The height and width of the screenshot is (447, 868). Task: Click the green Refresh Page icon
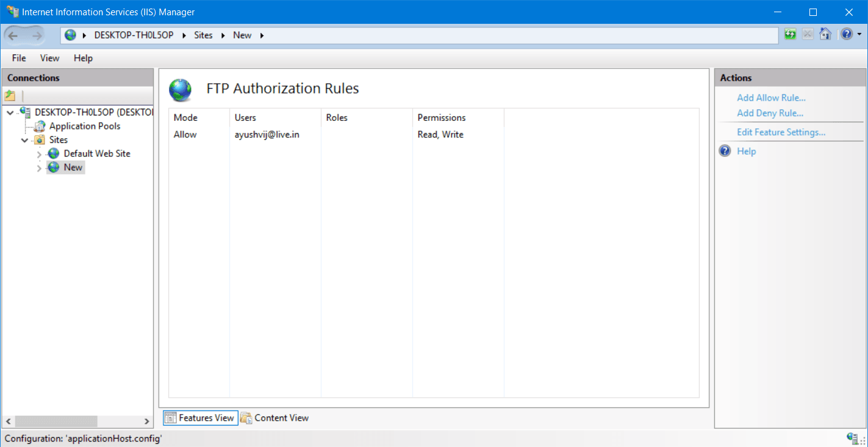click(791, 34)
